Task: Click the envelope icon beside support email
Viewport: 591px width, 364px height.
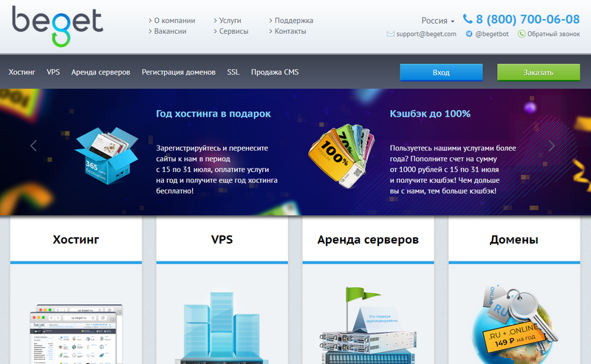Action: point(391,34)
